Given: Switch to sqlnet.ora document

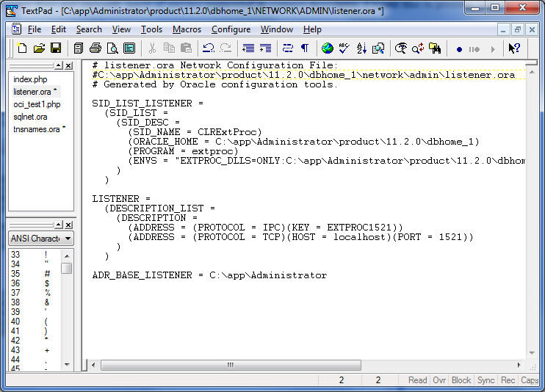Looking at the screenshot, I should (30, 117).
